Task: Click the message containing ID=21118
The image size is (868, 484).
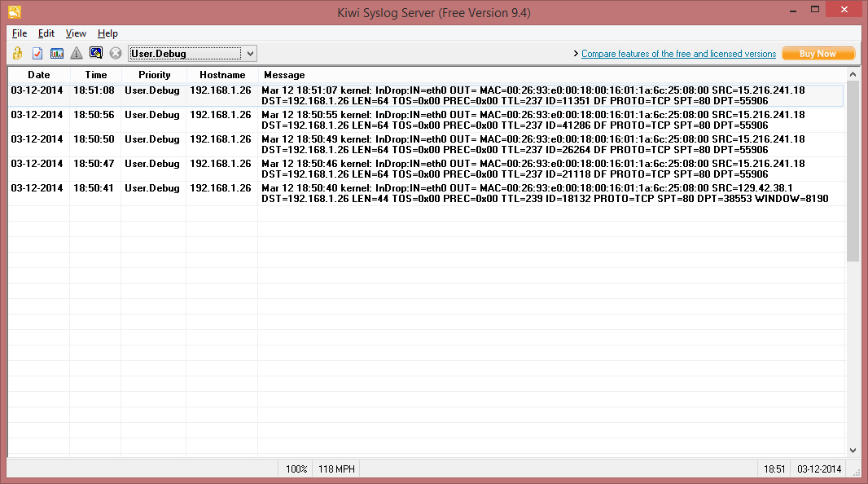Action: coord(533,169)
